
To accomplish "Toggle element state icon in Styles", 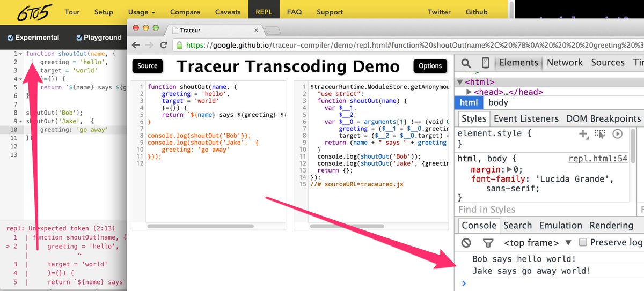I will [601, 134].
